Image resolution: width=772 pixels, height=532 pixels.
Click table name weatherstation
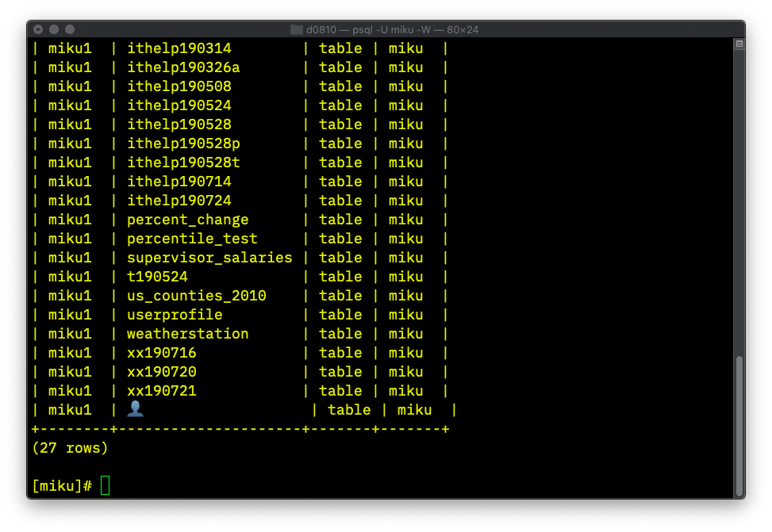click(x=187, y=334)
